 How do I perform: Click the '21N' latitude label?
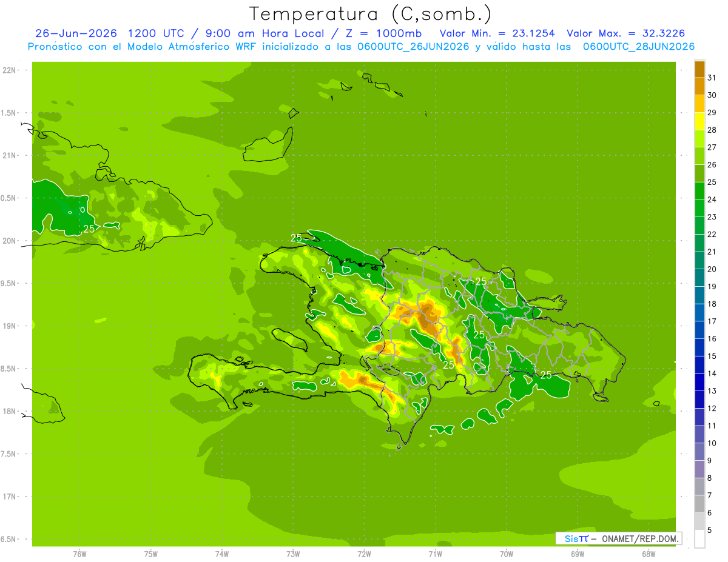pos(10,155)
